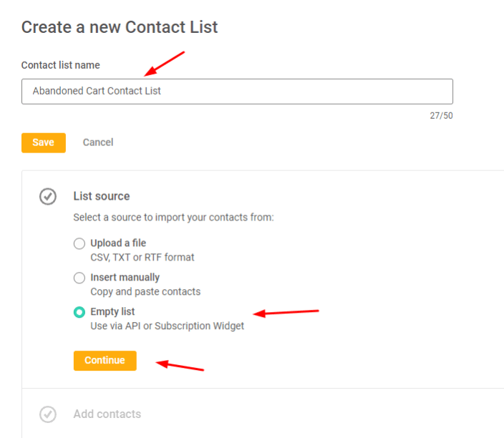Image resolution: width=504 pixels, height=438 pixels.
Task: Select the Empty list radio button
Action: point(79,312)
